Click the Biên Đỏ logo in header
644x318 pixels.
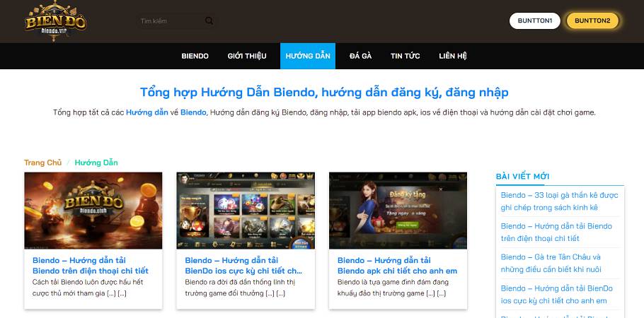pyautogui.click(x=55, y=20)
